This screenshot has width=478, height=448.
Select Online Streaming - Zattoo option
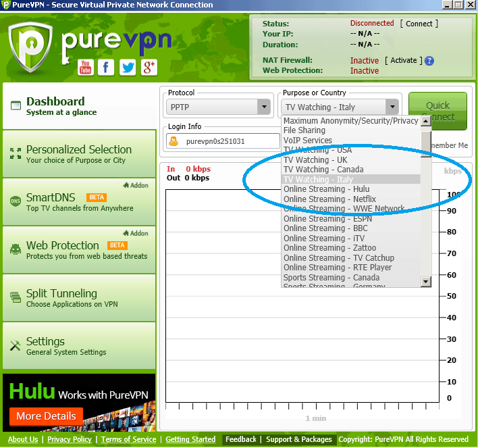tap(351, 248)
